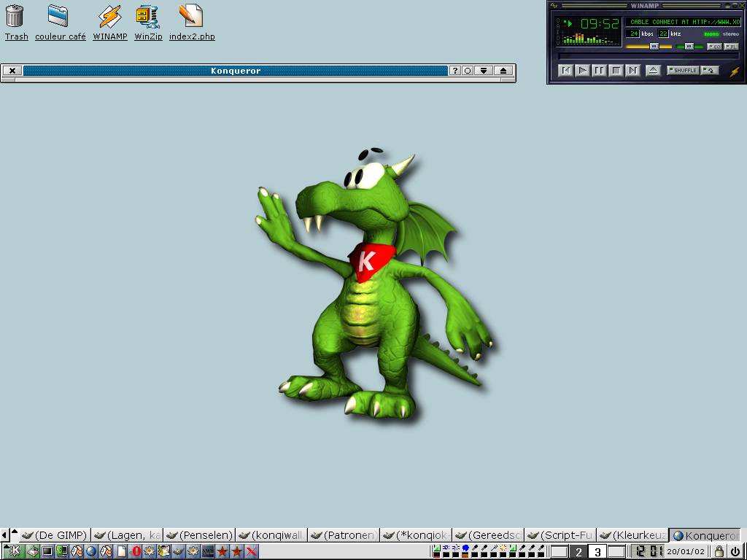
Task: Switch to the (Kleurkeuz taskbar entry
Action: pyautogui.click(x=633, y=535)
